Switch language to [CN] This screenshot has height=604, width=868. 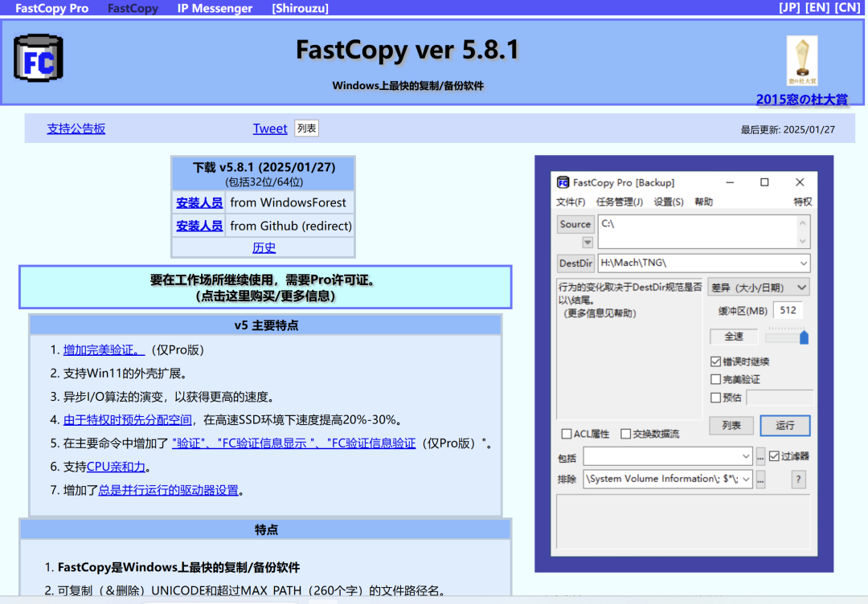tap(847, 8)
